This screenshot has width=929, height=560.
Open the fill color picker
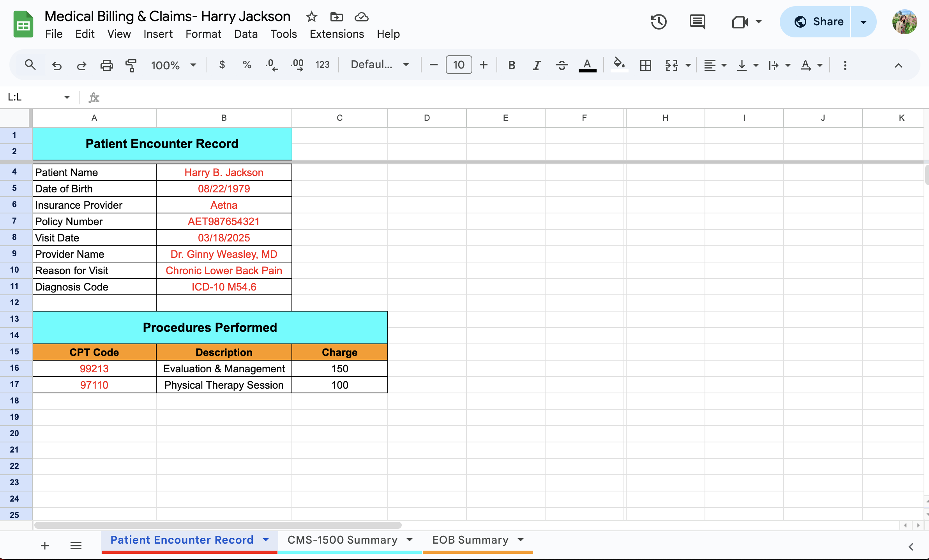pyautogui.click(x=619, y=64)
